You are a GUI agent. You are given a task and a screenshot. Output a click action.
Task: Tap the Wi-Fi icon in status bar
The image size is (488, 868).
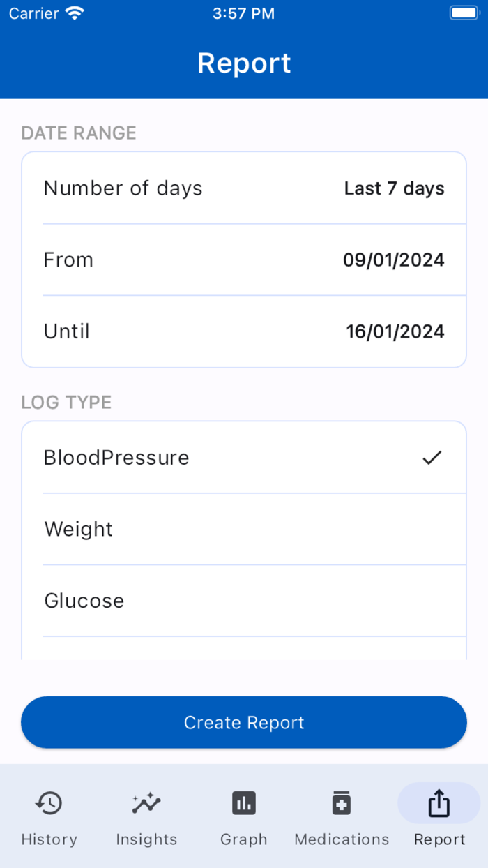73,12
